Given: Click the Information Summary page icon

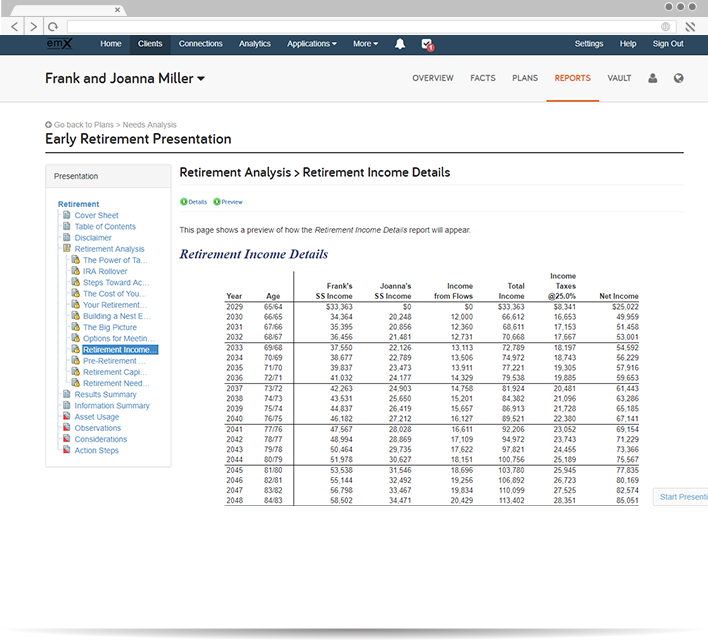Looking at the screenshot, I should click(x=67, y=406).
